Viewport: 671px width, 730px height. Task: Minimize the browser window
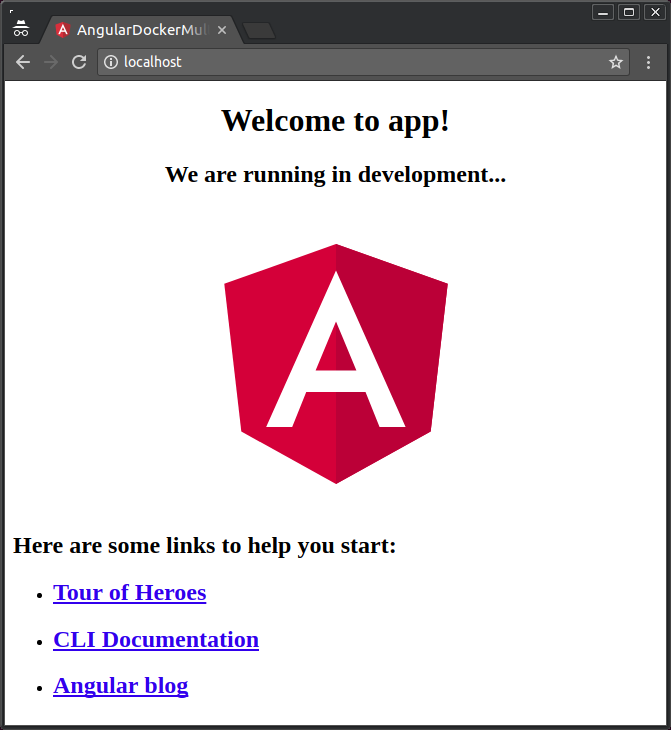point(603,12)
